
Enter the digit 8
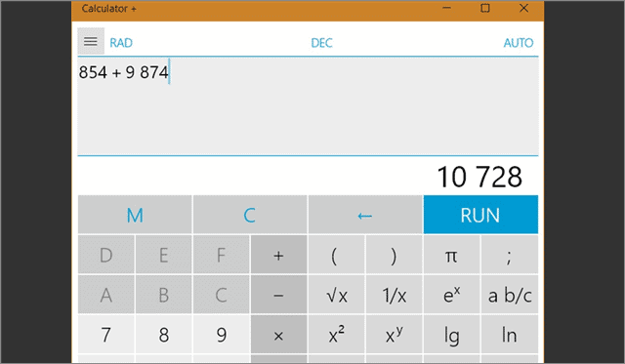(x=163, y=335)
